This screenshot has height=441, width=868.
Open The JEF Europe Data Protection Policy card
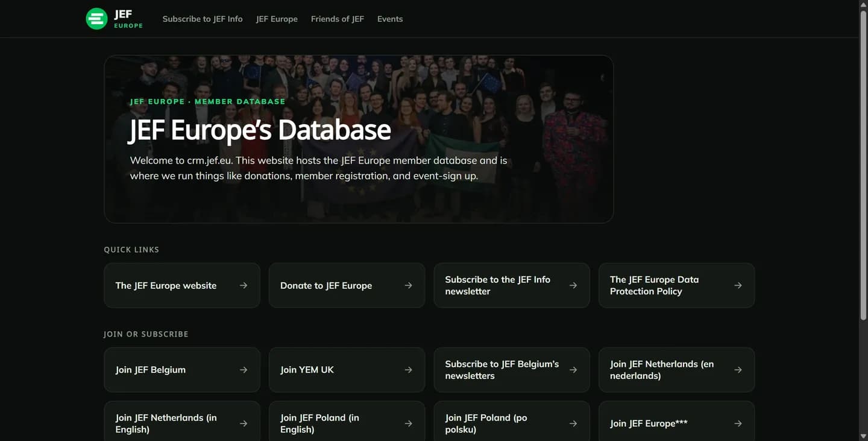(x=676, y=285)
